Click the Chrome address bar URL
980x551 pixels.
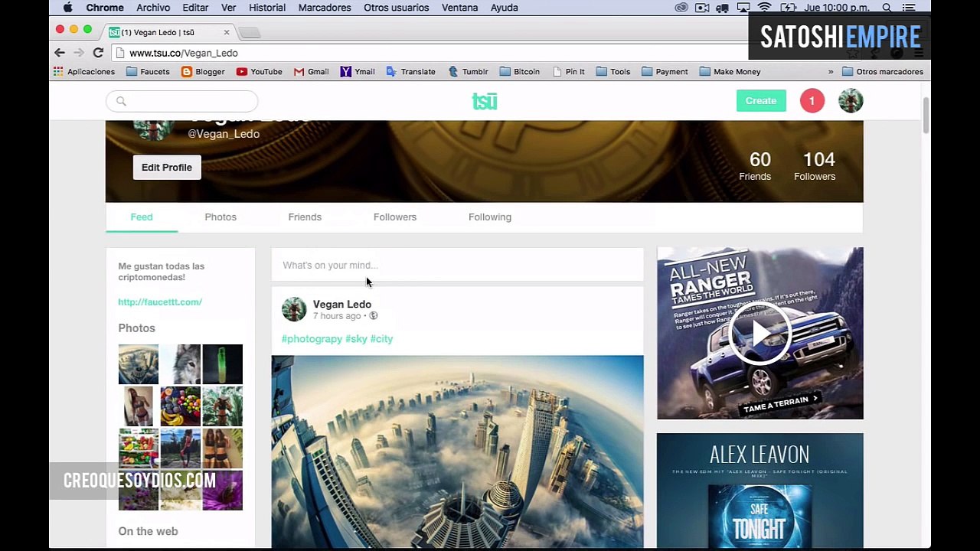[x=184, y=53]
